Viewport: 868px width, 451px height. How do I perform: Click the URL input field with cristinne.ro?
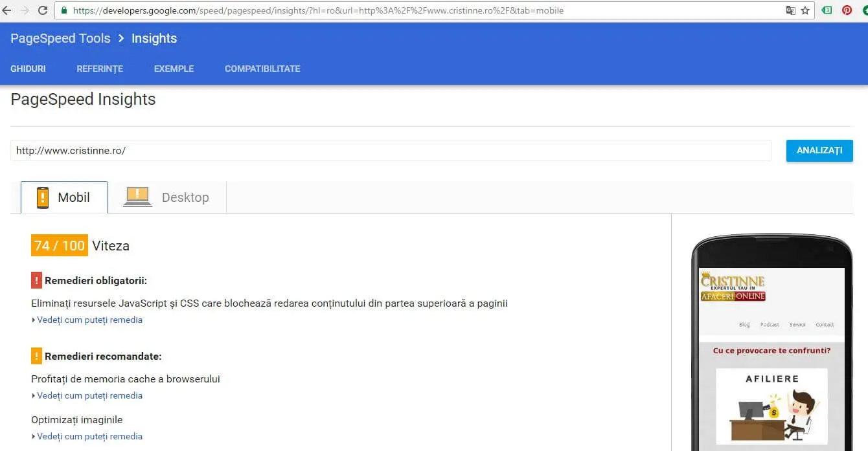point(391,150)
